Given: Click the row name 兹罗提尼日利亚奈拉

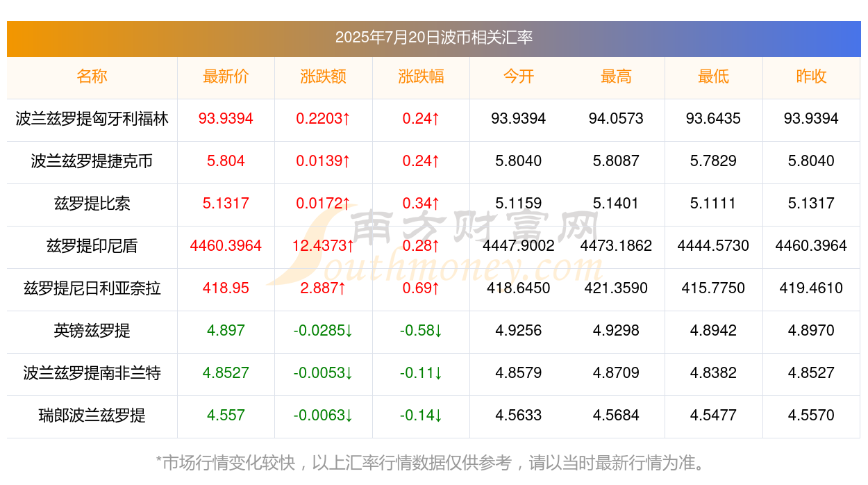Looking at the screenshot, I should pos(92,288).
